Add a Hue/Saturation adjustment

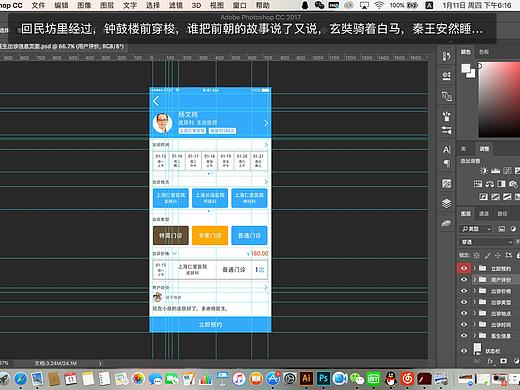coord(478,184)
